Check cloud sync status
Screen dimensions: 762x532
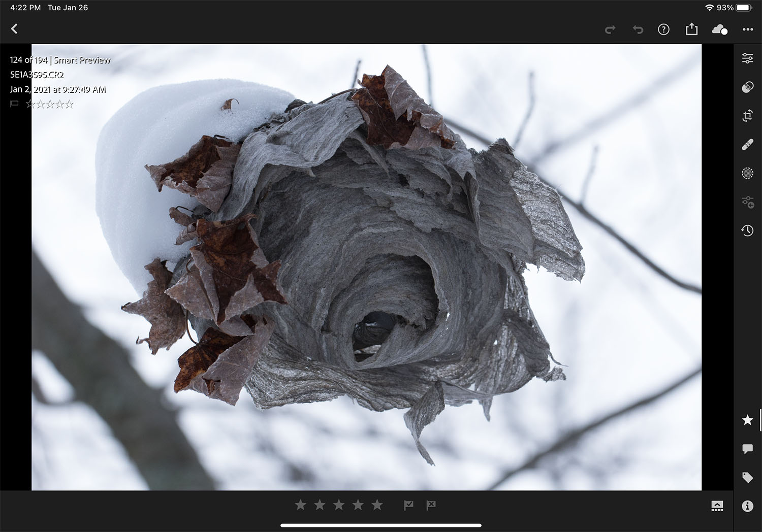[720, 29]
